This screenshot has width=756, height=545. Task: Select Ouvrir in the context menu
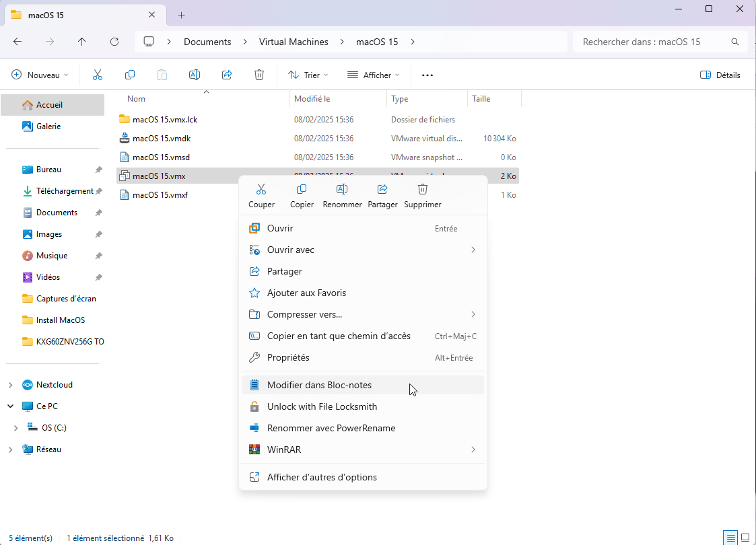coord(363,228)
